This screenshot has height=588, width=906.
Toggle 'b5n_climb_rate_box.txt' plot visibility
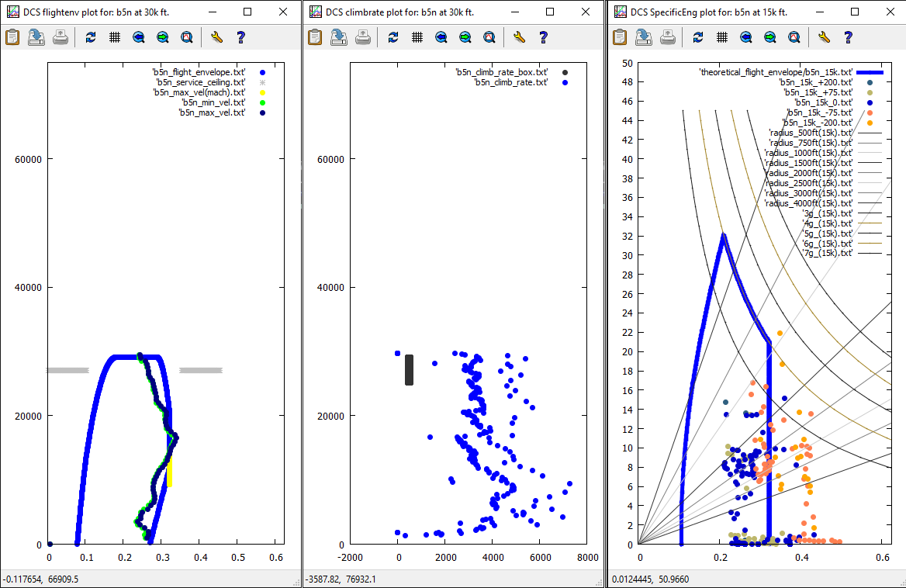[x=501, y=71]
